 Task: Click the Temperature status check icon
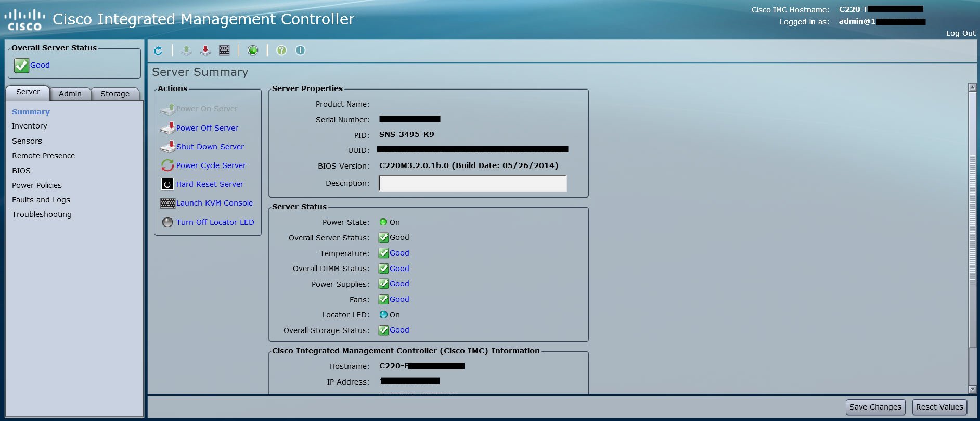click(383, 253)
